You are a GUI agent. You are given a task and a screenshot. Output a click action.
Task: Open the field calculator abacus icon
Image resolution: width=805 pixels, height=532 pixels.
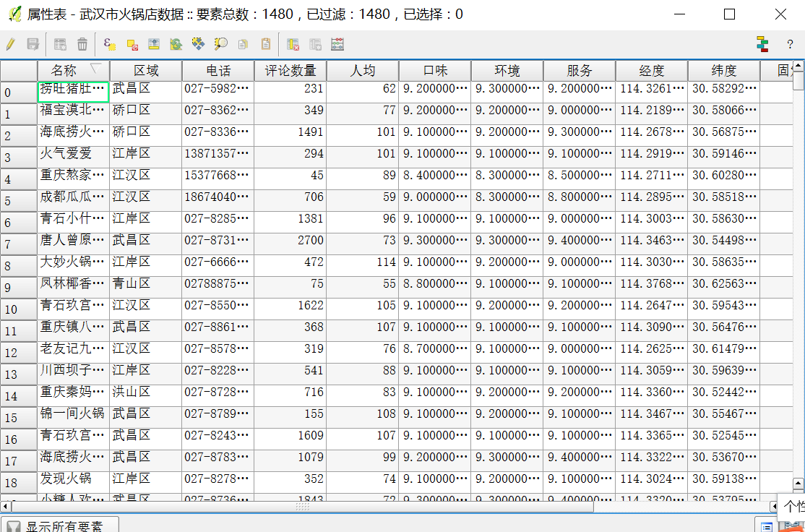pyautogui.click(x=337, y=44)
